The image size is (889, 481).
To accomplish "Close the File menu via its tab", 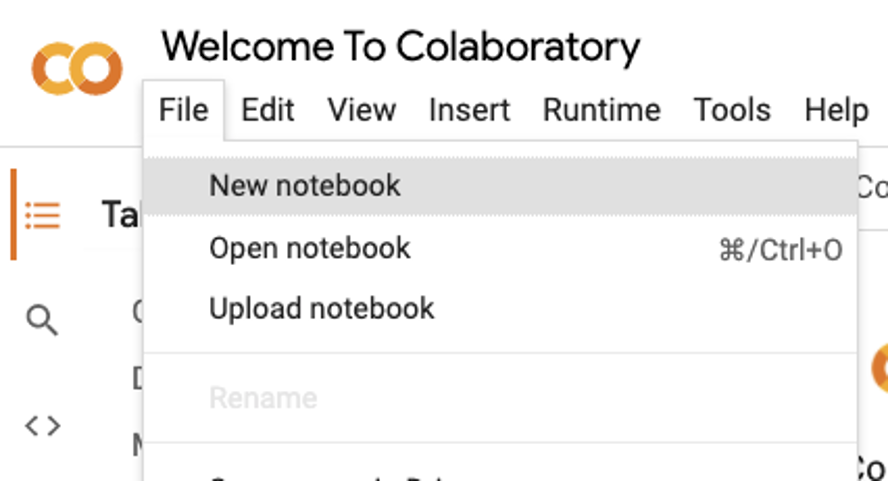I will pyautogui.click(x=184, y=110).
